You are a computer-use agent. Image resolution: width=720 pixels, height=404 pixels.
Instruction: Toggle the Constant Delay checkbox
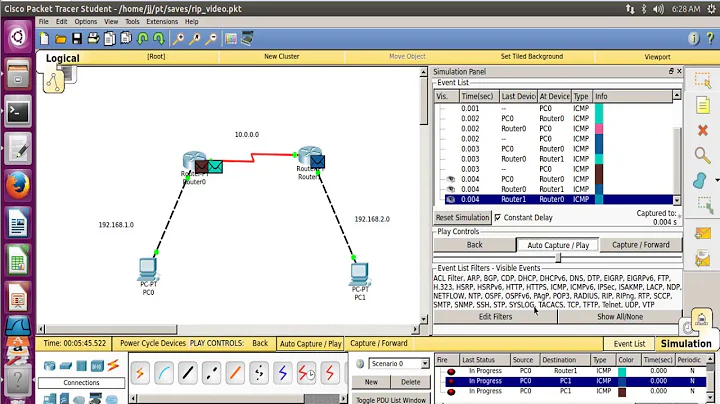click(x=498, y=218)
